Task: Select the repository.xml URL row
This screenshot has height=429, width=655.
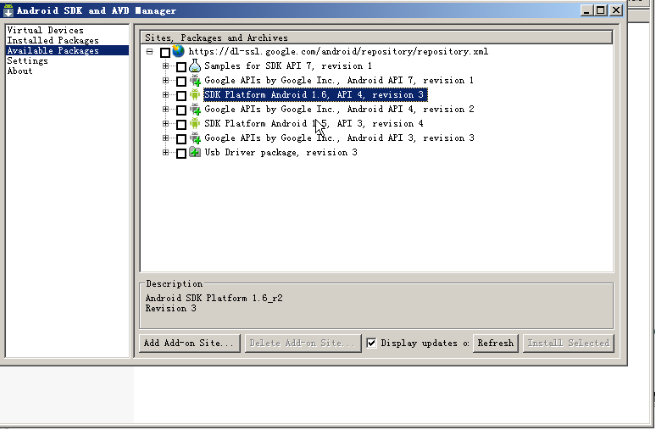Action: pyautogui.click(x=338, y=52)
